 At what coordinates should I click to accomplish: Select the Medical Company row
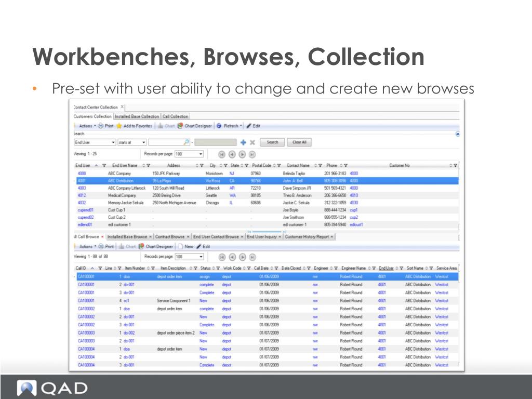(x=268, y=195)
